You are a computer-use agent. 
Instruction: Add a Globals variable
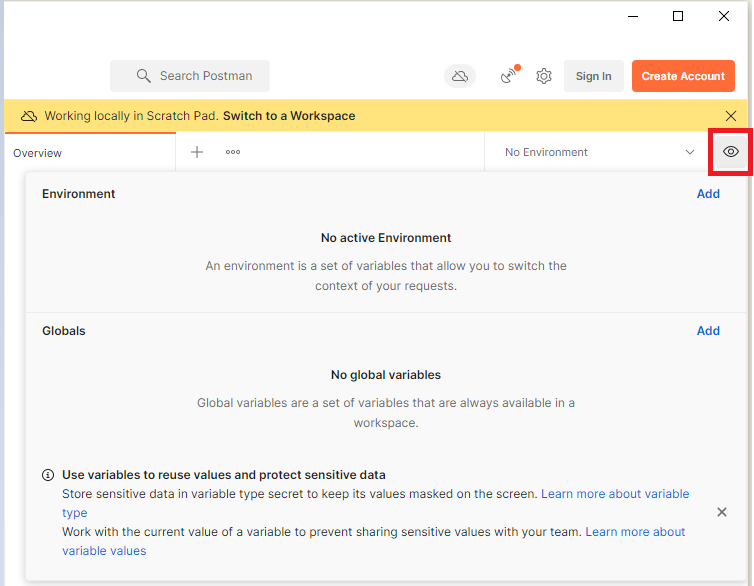[x=708, y=331]
